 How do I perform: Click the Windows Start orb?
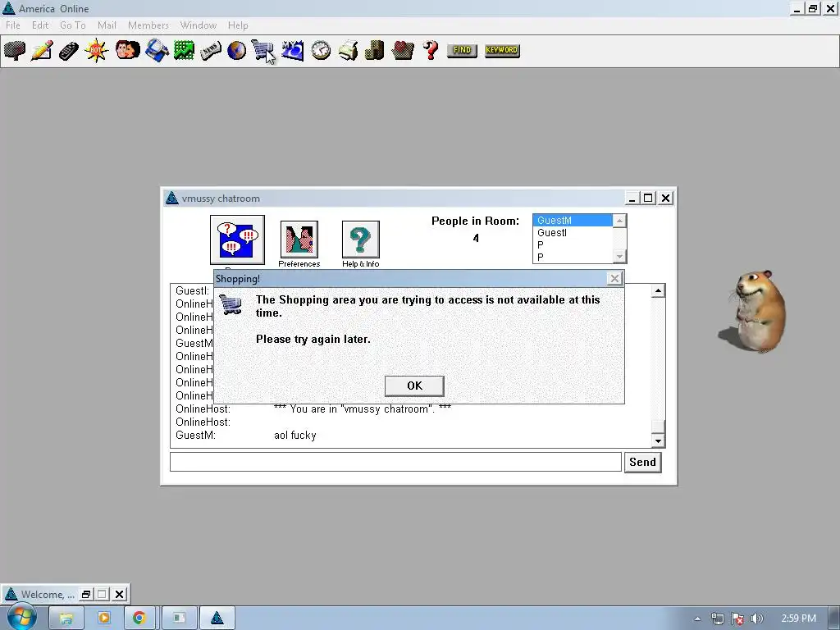click(x=21, y=617)
